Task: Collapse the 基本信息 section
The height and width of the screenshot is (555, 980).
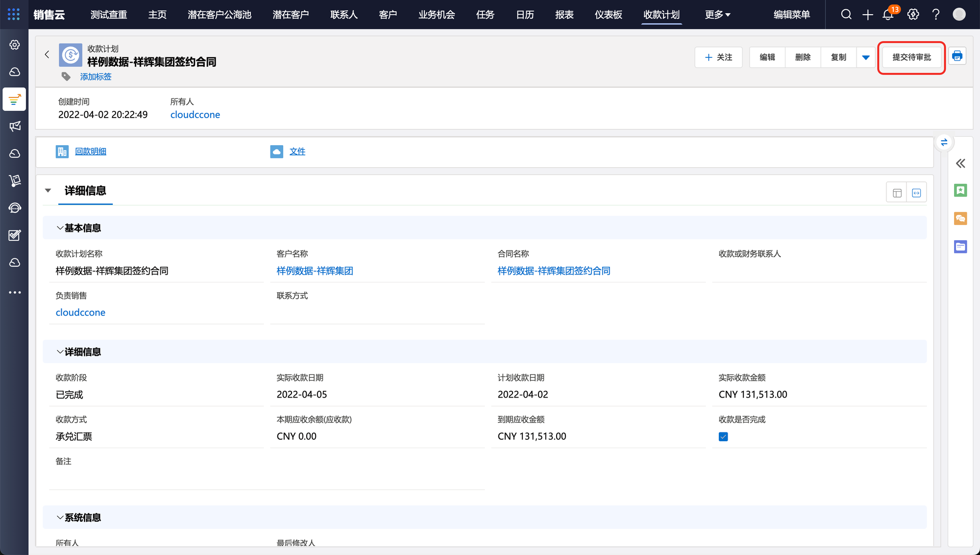Action: click(x=60, y=228)
